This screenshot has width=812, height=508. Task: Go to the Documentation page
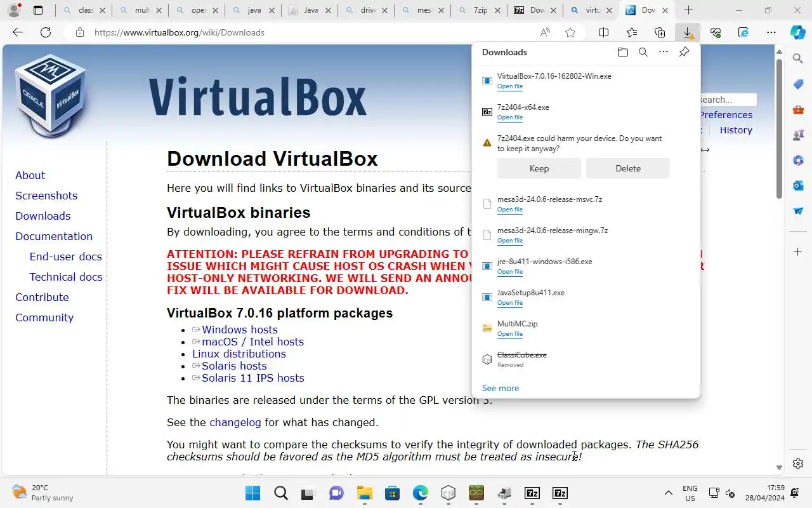coord(54,236)
